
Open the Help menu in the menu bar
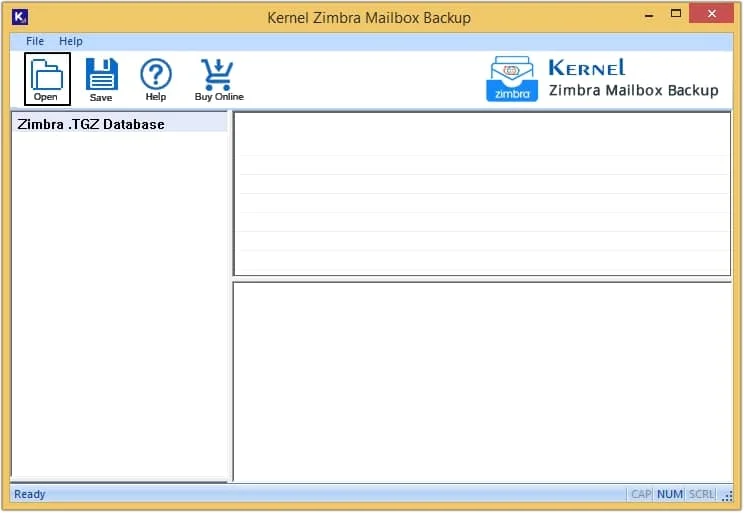coord(71,41)
